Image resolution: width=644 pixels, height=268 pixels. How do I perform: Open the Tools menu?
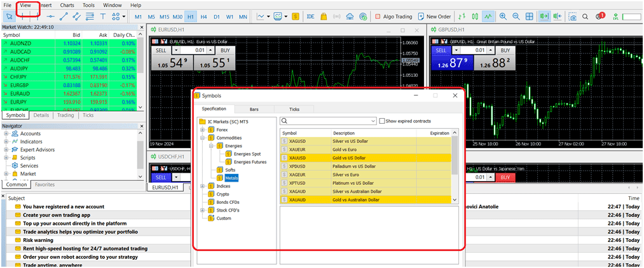tap(88, 5)
